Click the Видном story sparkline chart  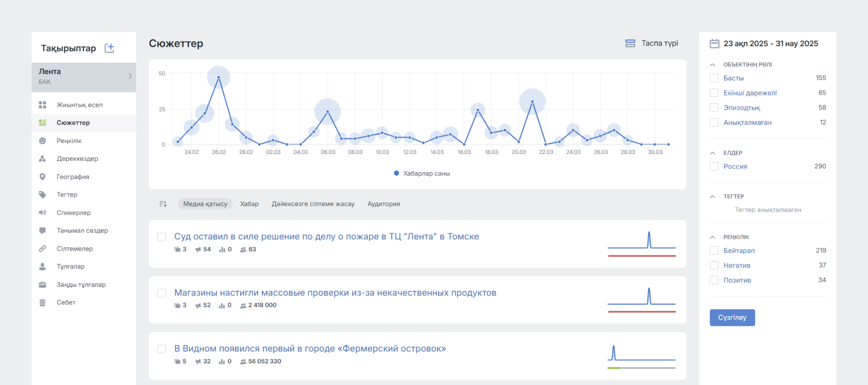point(642,352)
